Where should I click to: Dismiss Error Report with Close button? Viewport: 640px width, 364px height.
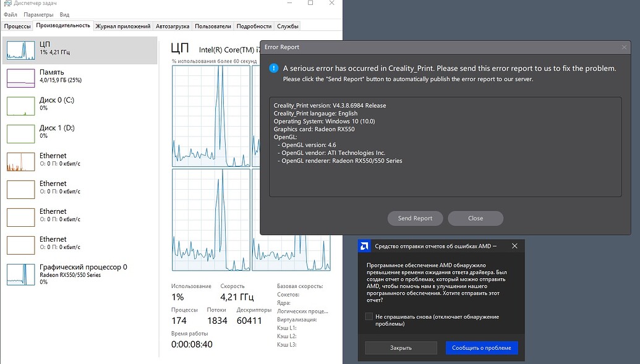(476, 218)
